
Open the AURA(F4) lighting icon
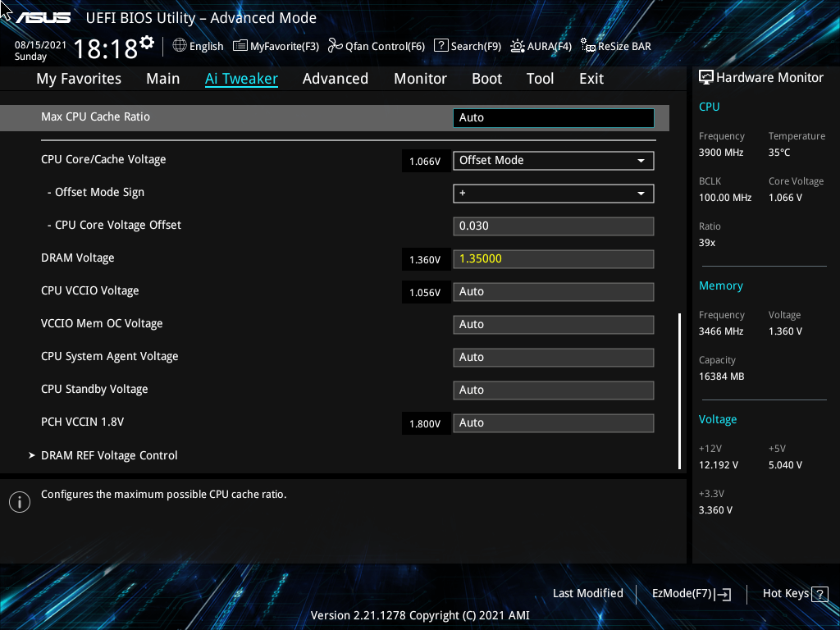[518, 46]
